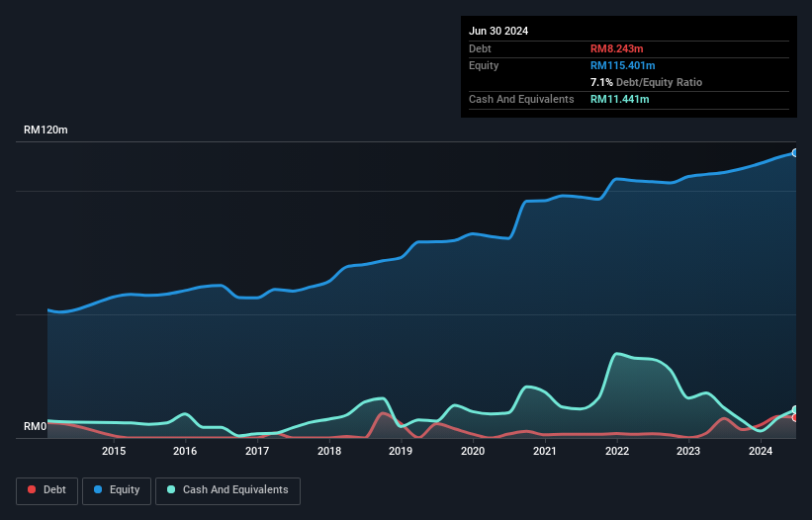
Task: Select the 2019 x-axis label
Action: coord(401,451)
